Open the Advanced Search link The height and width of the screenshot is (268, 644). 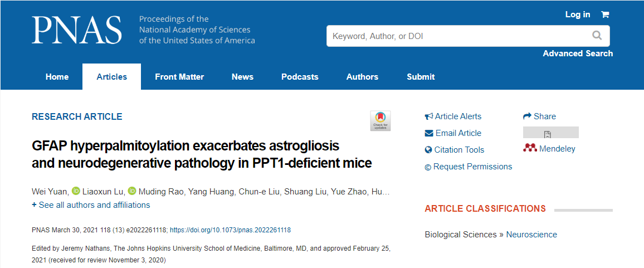(578, 53)
